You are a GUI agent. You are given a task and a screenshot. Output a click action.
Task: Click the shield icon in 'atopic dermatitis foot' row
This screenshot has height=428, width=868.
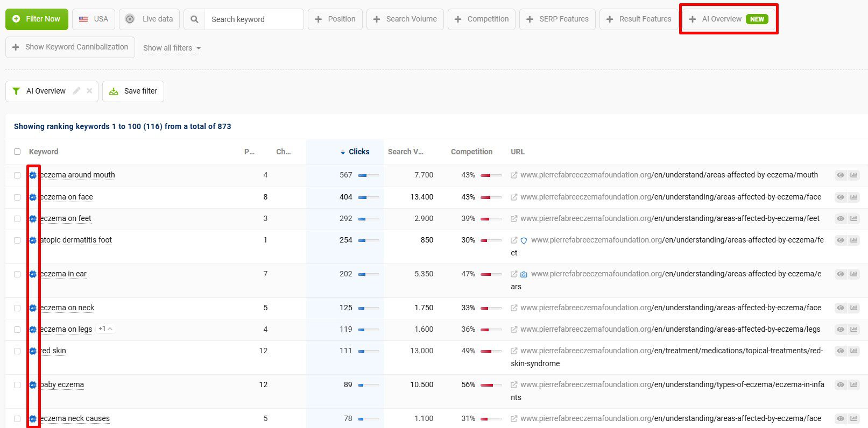tap(524, 240)
